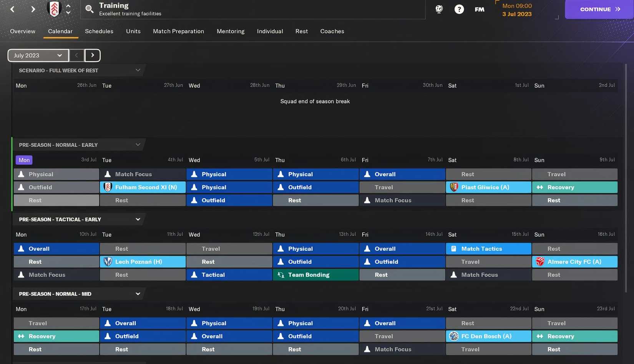This screenshot has height=364, width=634.
Task: Open the Match Preparation tab
Action: pyautogui.click(x=178, y=31)
